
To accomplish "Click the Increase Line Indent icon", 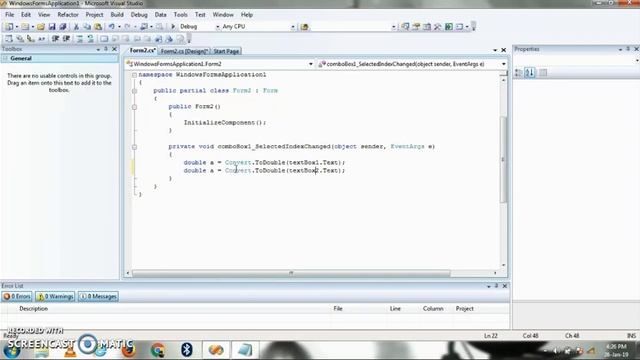I will [x=66, y=39].
